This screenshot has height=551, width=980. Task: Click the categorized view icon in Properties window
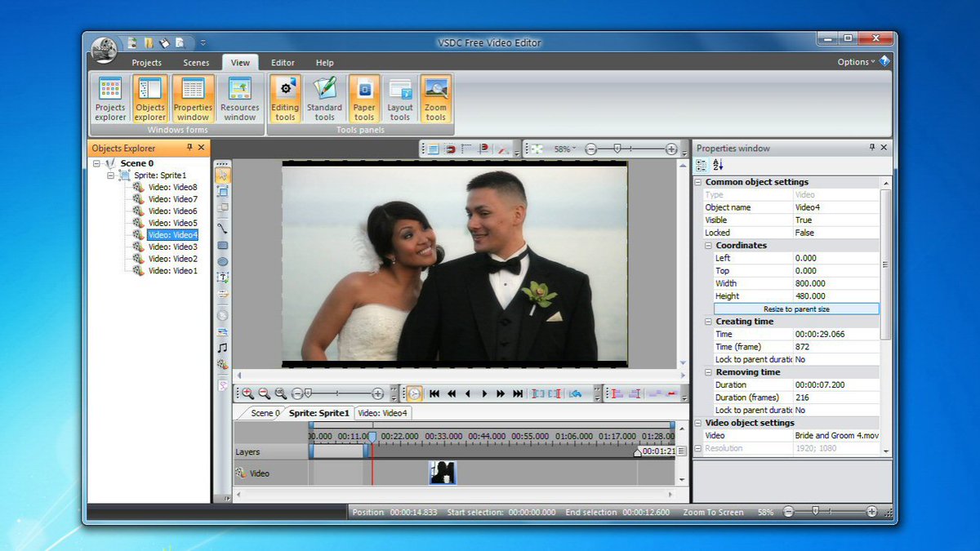[x=702, y=165]
